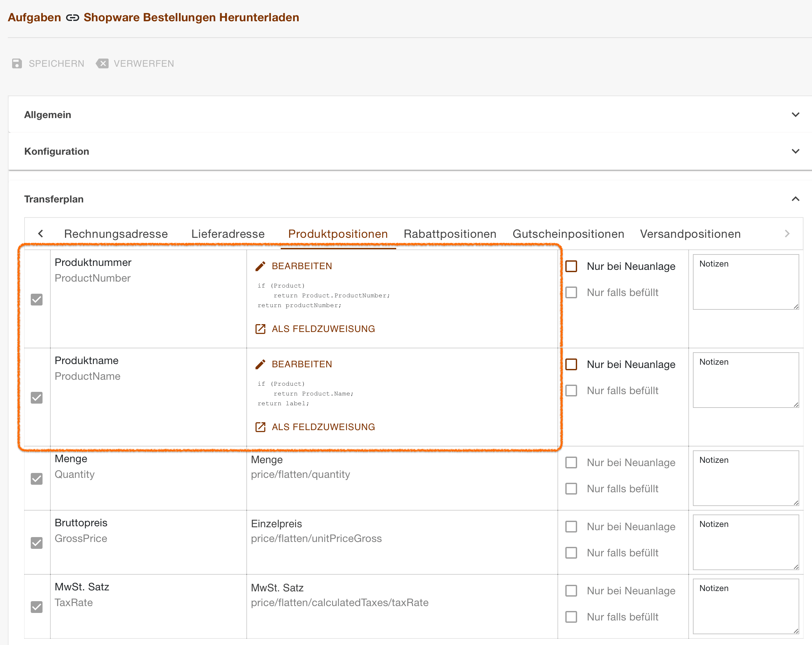This screenshot has width=812, height=645.
Task: Click the Notizen field in the Bruttopreis row
Action: pos(745,542)
